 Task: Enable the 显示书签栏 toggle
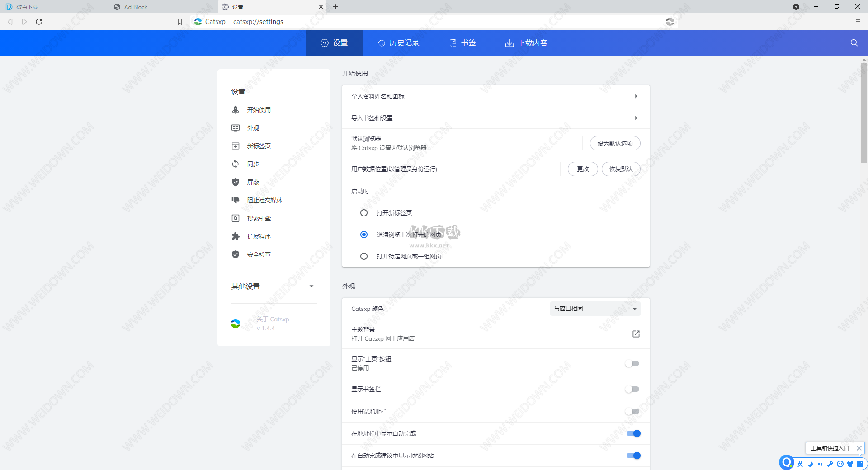pos(632,389)
